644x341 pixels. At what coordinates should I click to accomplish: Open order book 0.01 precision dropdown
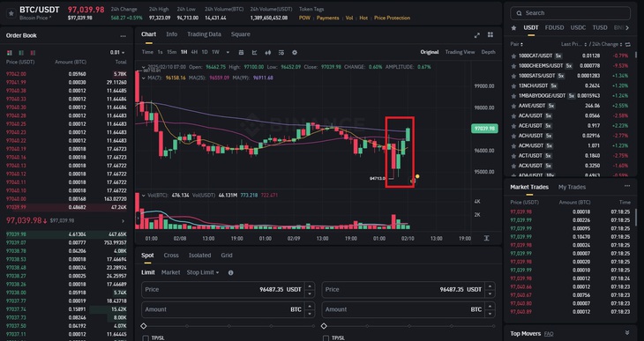117,53
